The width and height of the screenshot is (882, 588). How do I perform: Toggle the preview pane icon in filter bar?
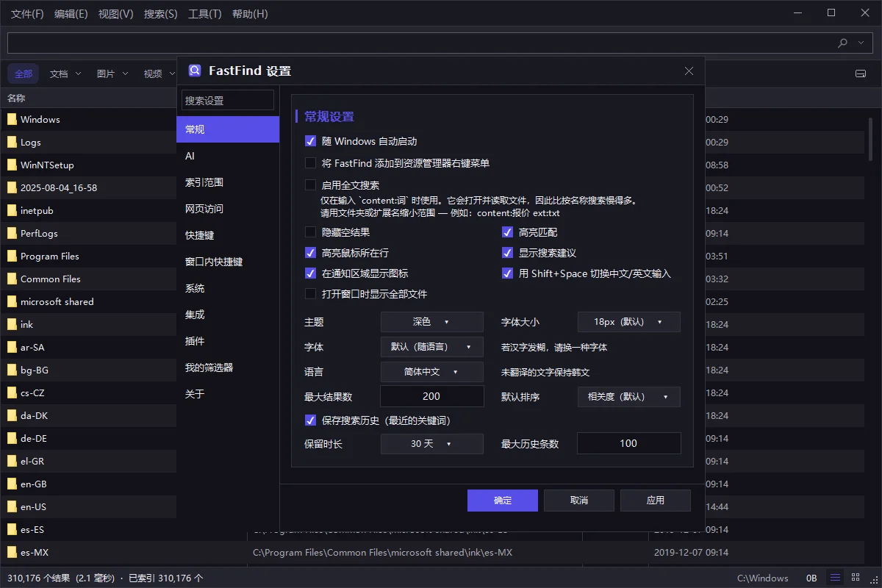coord(861,73)
